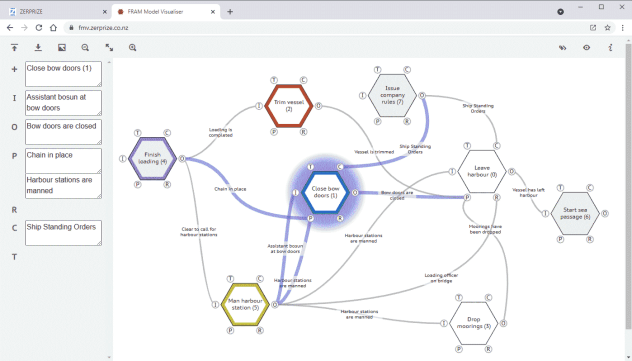Image resolution: width=632 pixels, height=361 pixels.
Task: Add a new function with plus icon
Action: pos(15,69)
